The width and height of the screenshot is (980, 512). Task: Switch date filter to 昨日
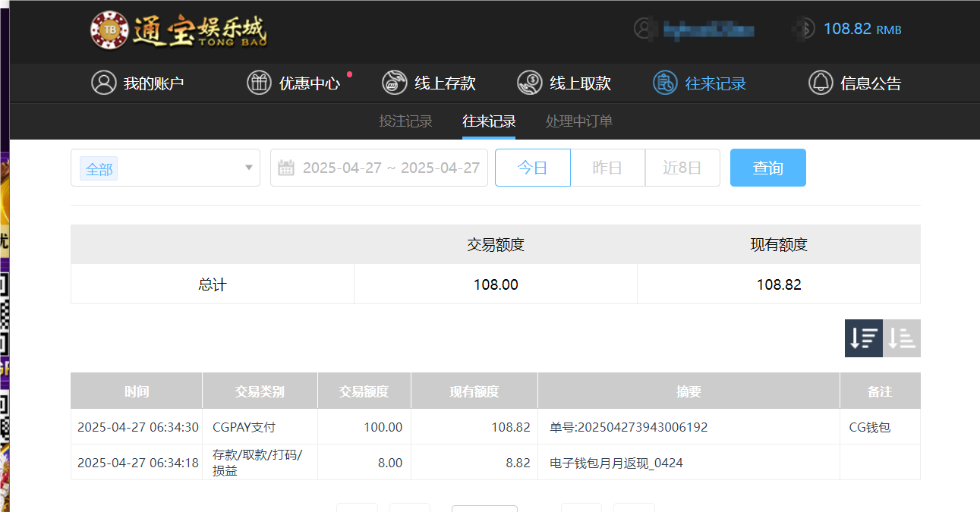click(x=607, y=168)
